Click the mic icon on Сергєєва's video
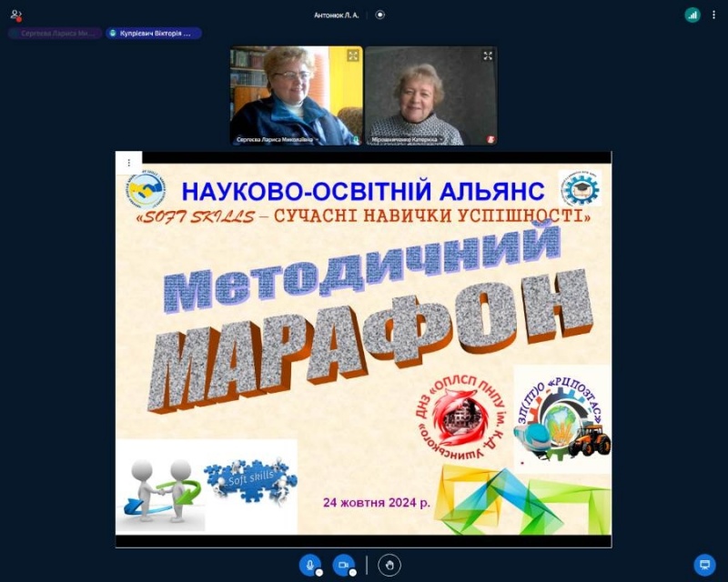 coord(356,139)
